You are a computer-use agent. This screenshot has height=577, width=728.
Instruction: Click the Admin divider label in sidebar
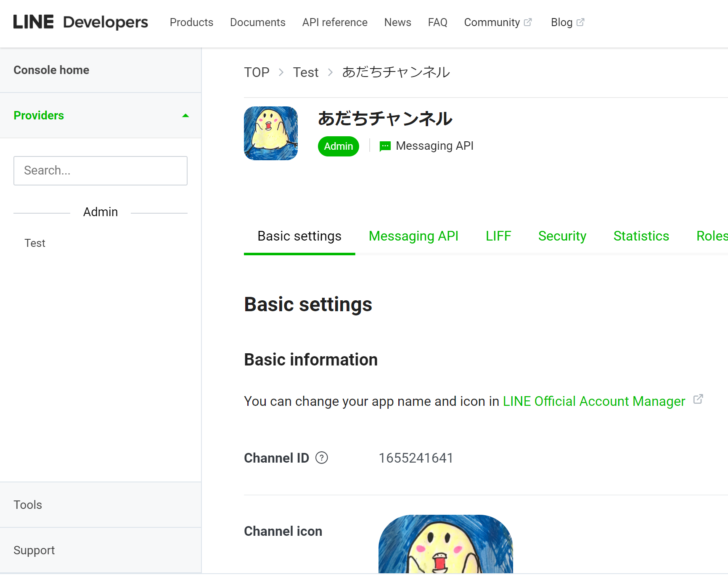[x=101, y=212]
